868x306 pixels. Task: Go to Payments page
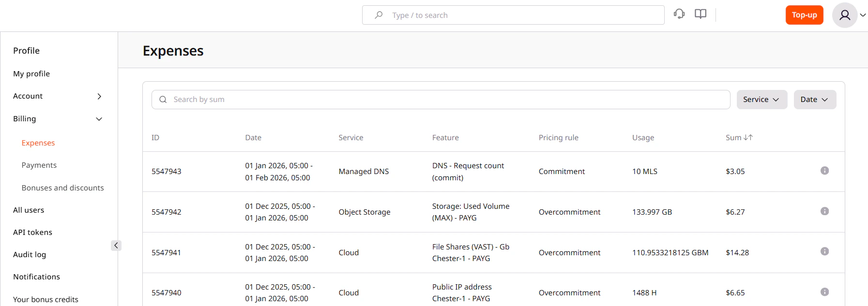click(39, 165)
